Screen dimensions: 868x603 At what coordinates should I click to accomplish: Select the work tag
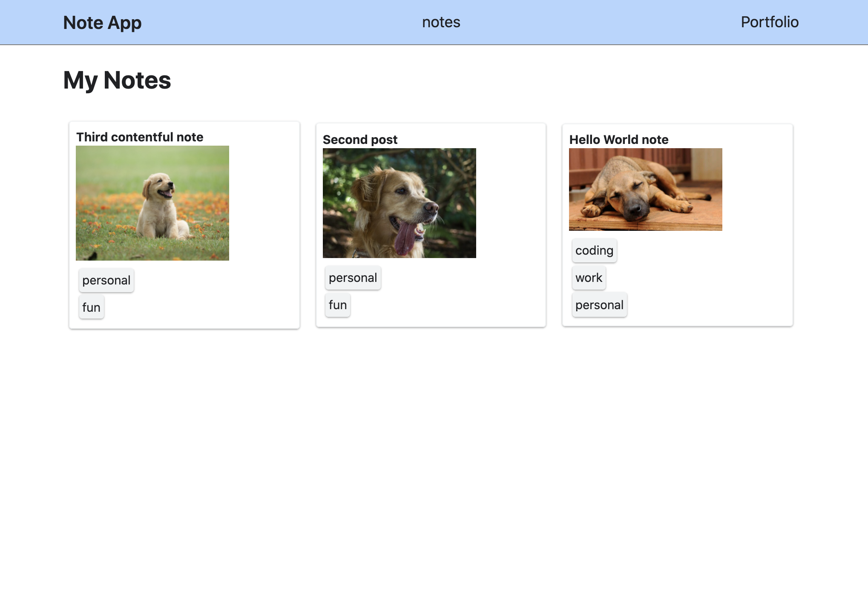[589, 278]
